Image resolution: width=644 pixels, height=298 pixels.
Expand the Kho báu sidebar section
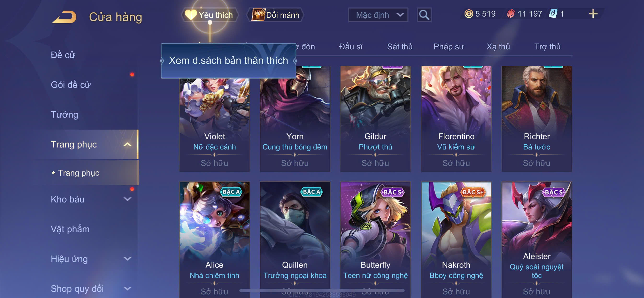127,199
